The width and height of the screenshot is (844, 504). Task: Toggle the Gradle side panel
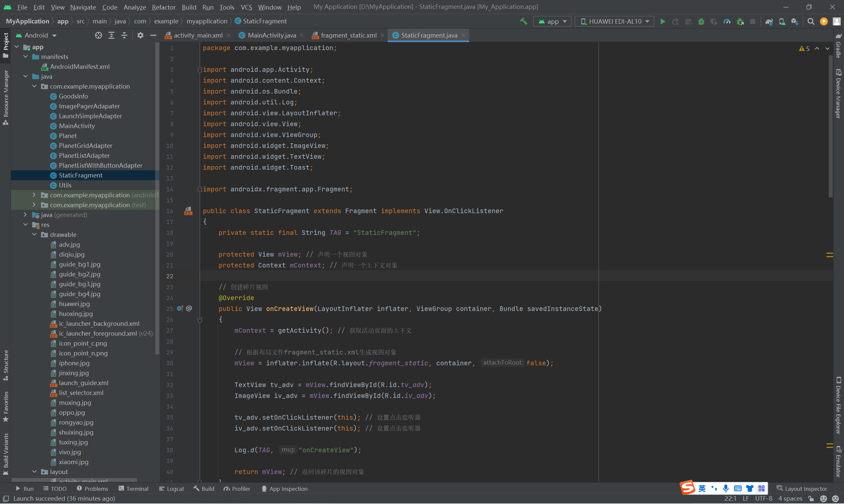[838, 47]
